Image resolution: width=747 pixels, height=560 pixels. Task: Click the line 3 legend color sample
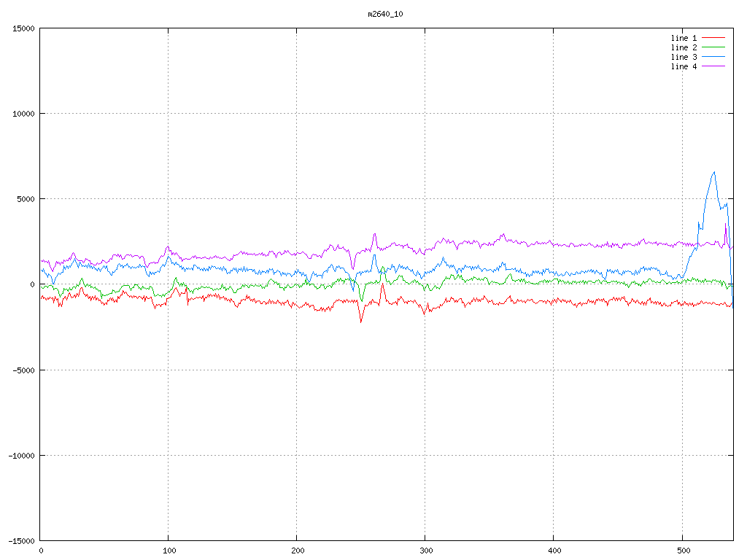point(713,57)
